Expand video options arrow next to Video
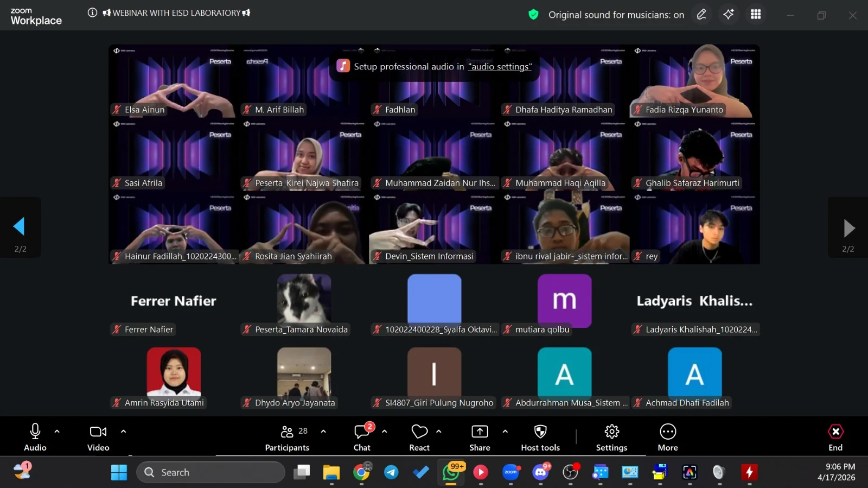The image size is (868, 488). coord(123,432)
